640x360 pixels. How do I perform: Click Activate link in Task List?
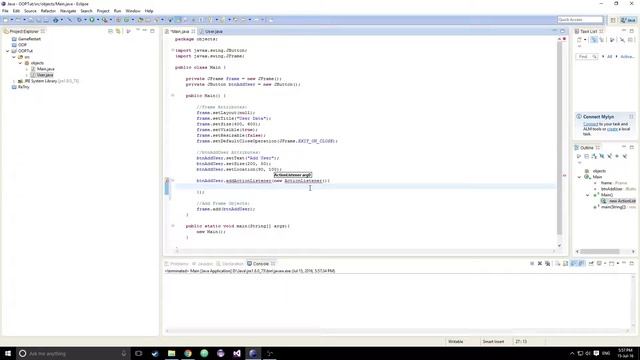(627, 57)
